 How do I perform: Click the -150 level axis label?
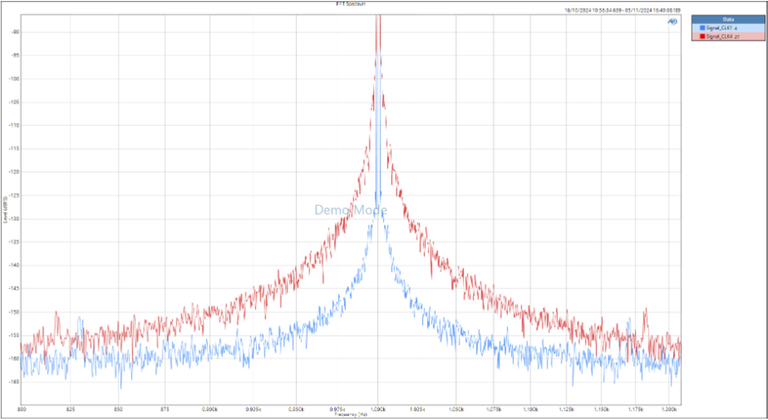click(14, 312)
